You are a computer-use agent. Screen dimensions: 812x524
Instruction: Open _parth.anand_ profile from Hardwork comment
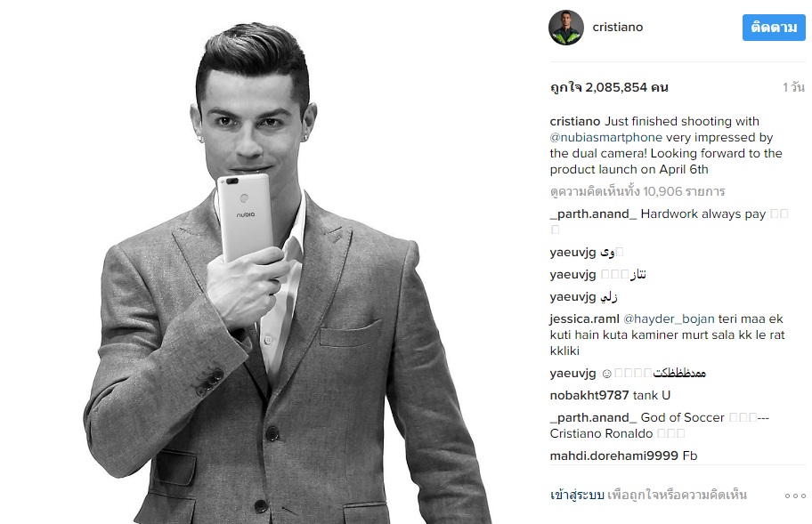point(593,214)
